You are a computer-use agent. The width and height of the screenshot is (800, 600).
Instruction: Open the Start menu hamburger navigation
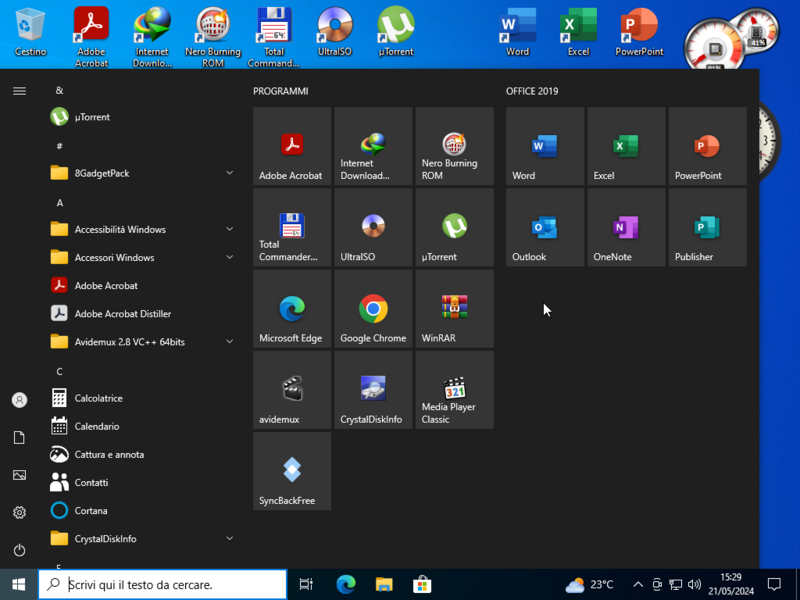coord(18,90)
